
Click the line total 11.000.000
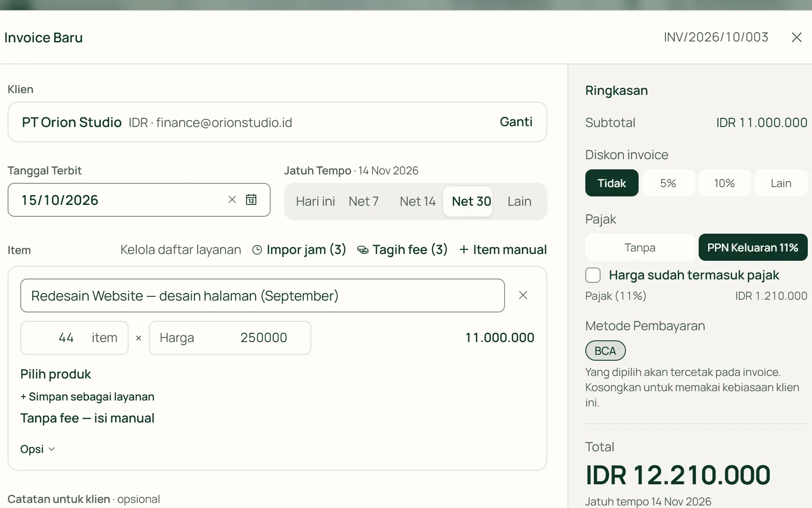[499, 338]
